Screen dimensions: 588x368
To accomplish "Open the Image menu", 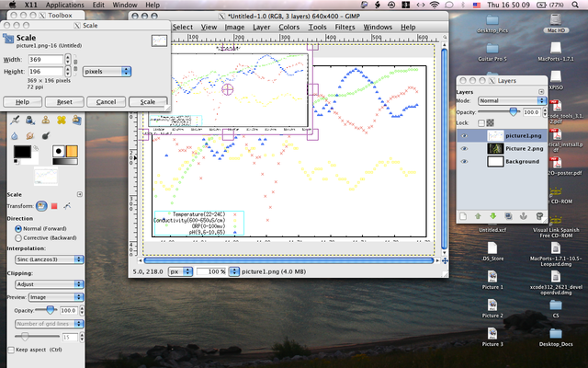I will 235,27.
